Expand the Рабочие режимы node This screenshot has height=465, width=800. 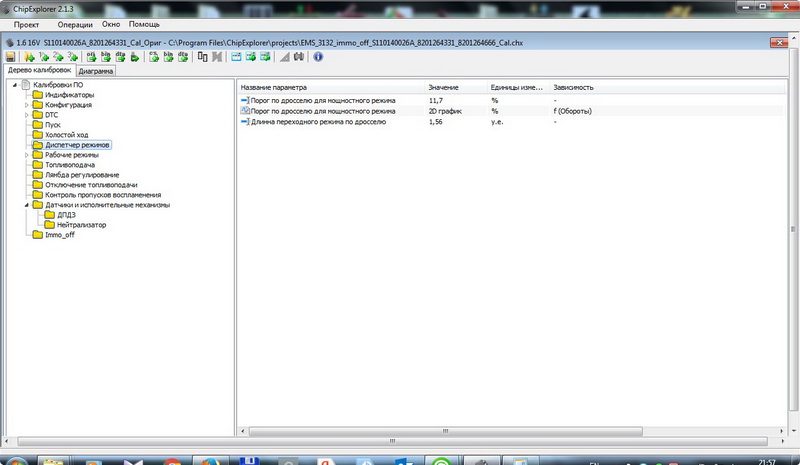27,155
